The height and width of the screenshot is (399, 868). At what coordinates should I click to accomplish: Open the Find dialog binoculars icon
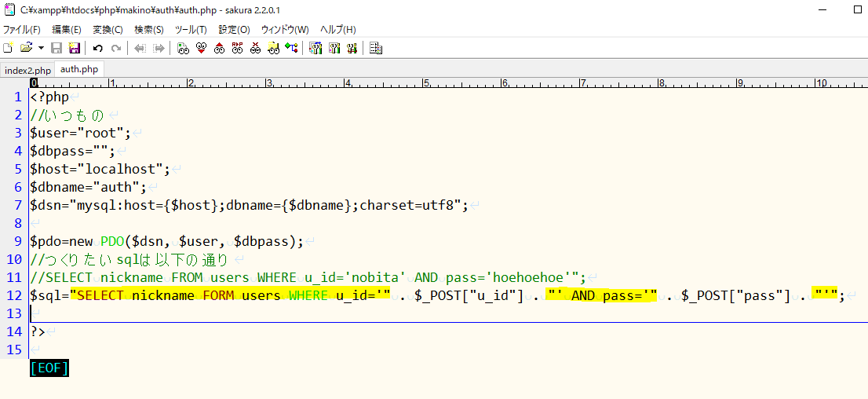pyautogui.click(x=183, y=48)
